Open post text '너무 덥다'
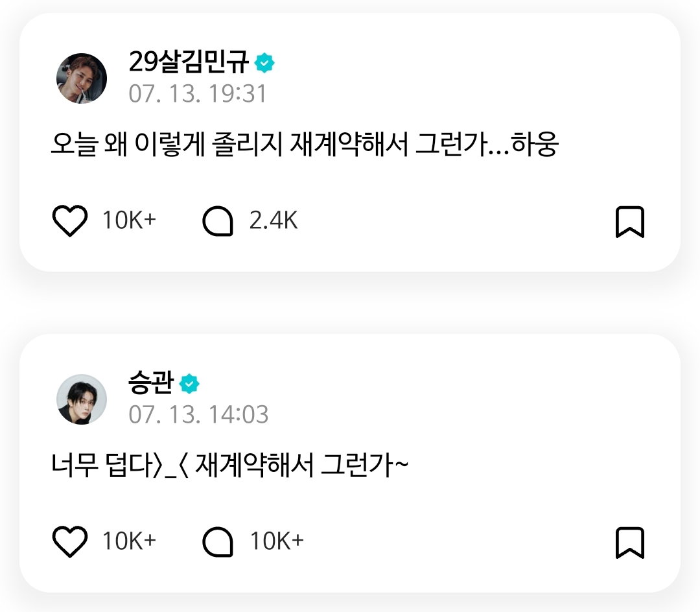Image resolution: width=700 pixels, height=612 pixels. tap(102, 465)
